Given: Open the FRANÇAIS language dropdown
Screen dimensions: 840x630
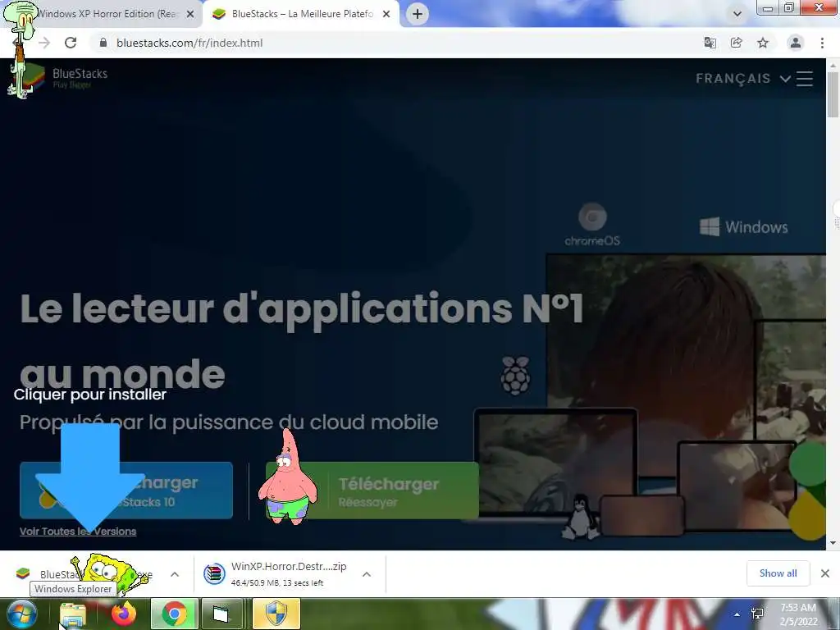Looking at the screenshot, I should click(x=743, y=79).
